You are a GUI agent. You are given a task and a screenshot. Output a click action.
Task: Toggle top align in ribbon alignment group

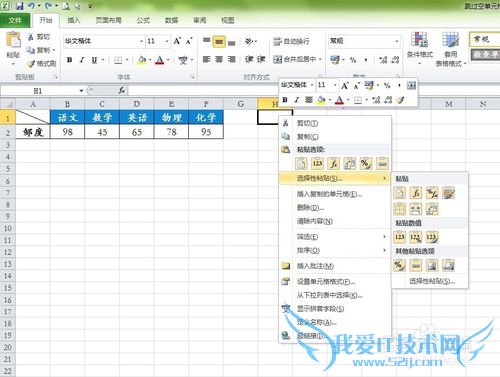pos(207,41)
